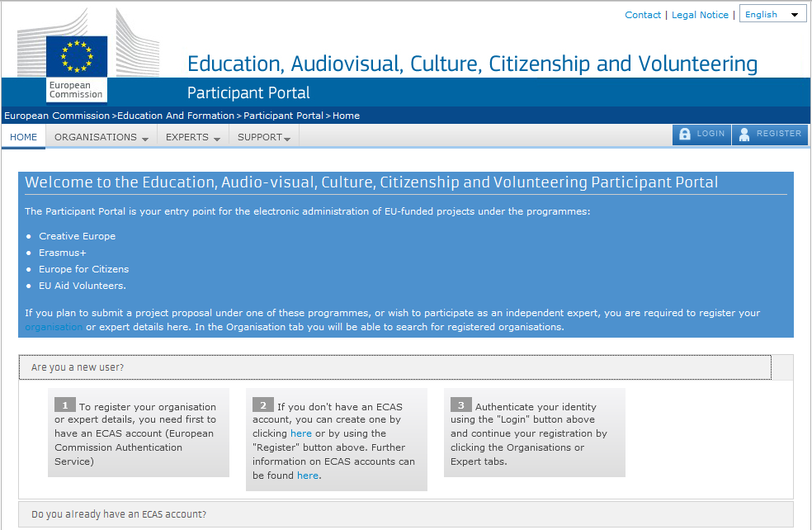Open the Legal Notice link
Image resolution: width=812 pixels, height=530 pixels.
(x=700, y=15)
